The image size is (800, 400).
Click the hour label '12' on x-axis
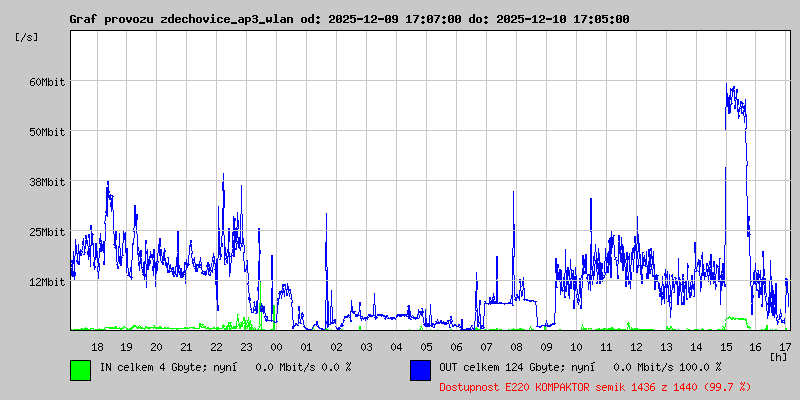tap(636, 347)
